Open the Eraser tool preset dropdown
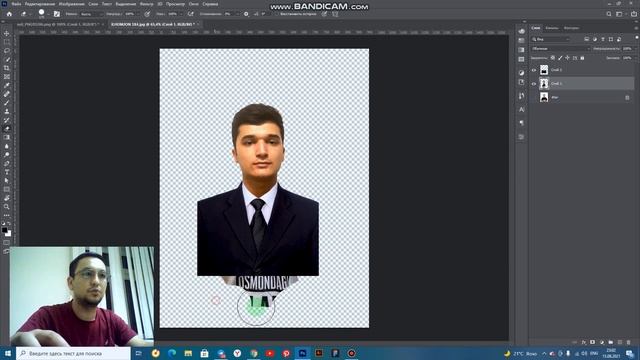This screenshot has height=360, width=640. [29, 14]
